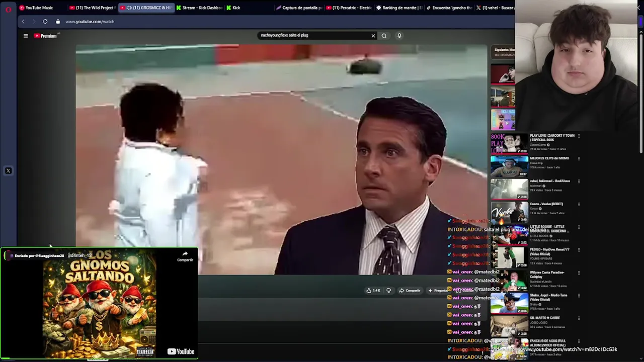Click the Los Gnomos Saltando cover art
The width and height of the screenshot is (644, 362).
100,305
